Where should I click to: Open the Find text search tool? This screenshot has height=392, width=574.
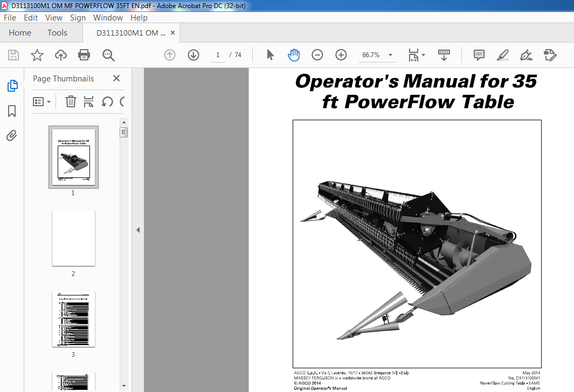[108, 55]
